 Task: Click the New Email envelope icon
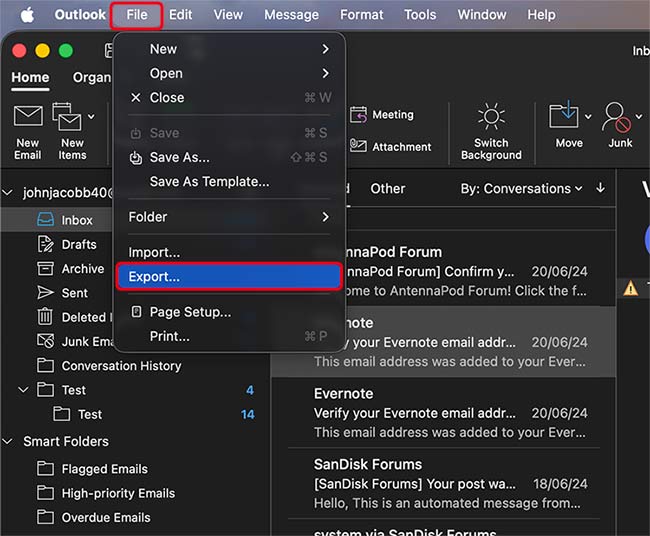click(x=28, y=116)
